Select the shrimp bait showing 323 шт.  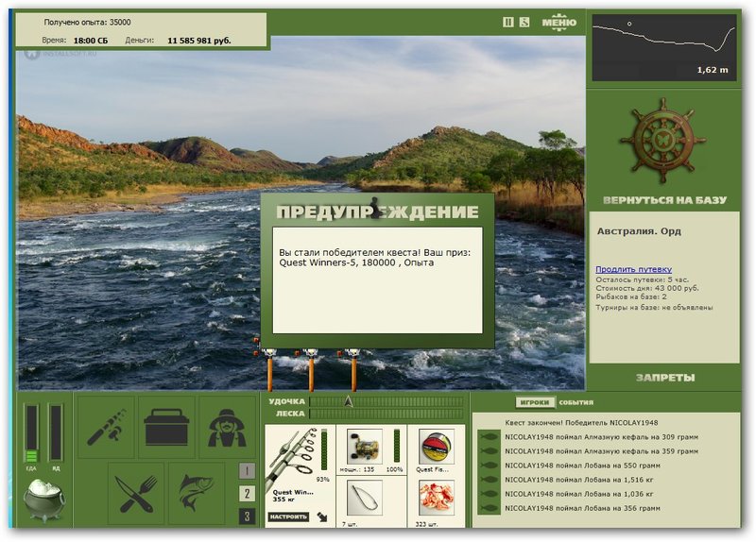pos(436,499)
